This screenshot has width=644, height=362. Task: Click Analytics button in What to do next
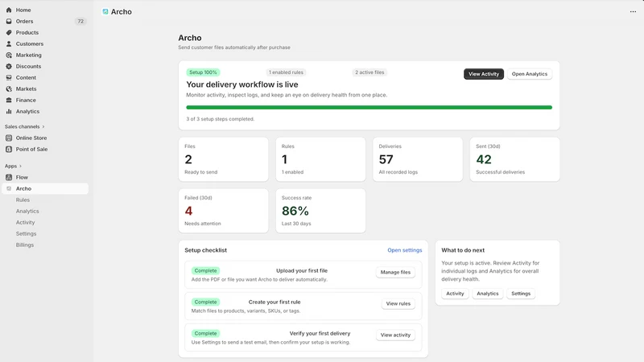(x=488, y=294)
